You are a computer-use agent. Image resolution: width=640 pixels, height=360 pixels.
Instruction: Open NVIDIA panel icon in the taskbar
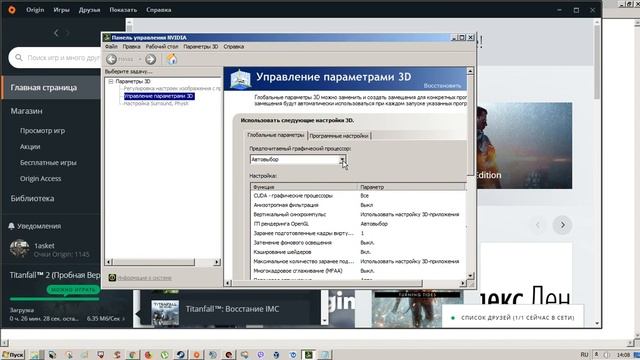[308, 354]
